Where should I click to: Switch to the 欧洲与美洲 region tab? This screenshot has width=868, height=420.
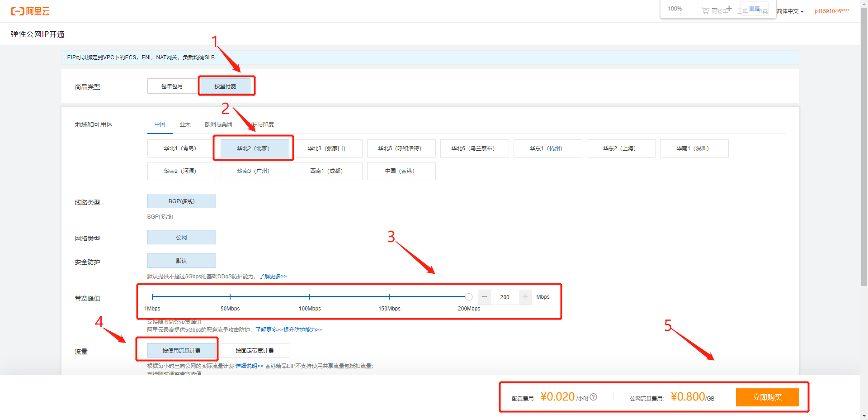point(218,124)
